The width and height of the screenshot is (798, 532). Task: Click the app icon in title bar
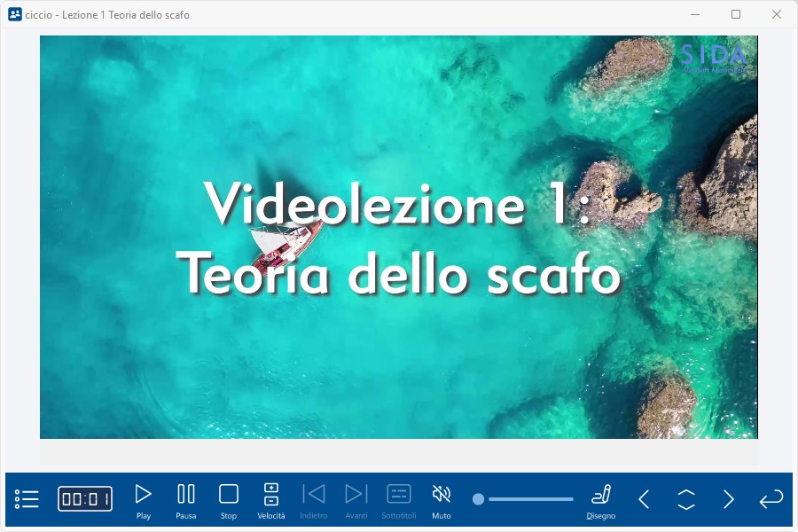coord(14,14)
